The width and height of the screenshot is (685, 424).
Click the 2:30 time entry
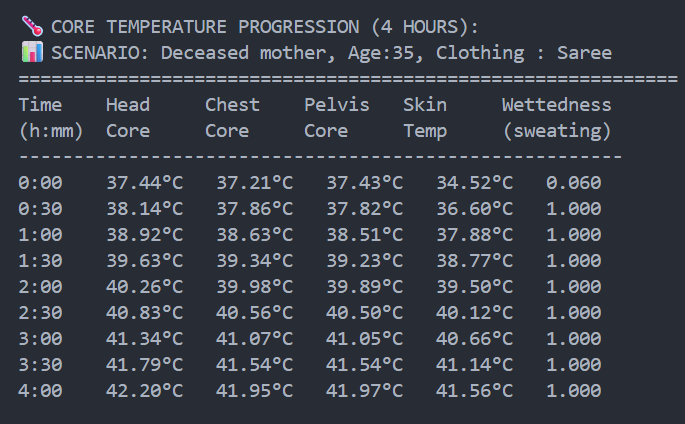tap(40, 313)
